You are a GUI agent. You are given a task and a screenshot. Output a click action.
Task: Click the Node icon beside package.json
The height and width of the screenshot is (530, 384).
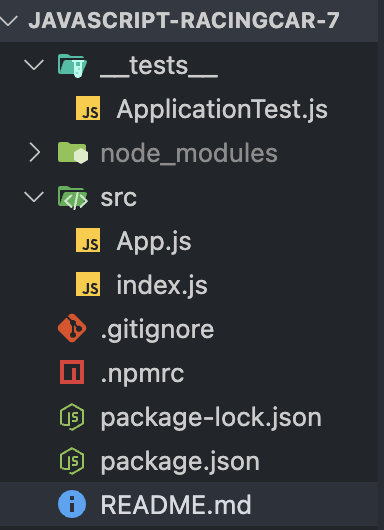72,461
